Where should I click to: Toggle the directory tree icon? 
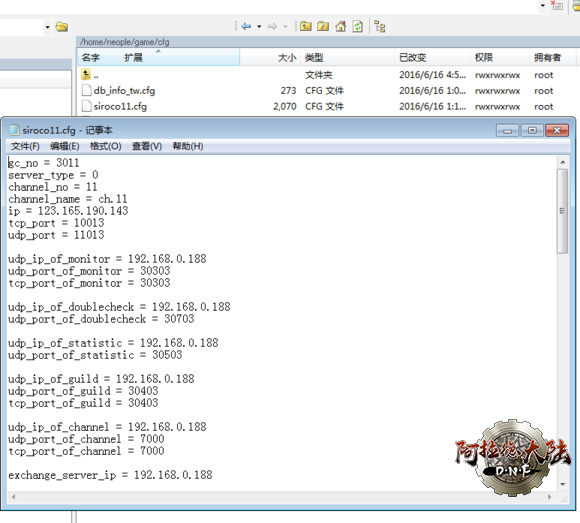click(380, 27)
